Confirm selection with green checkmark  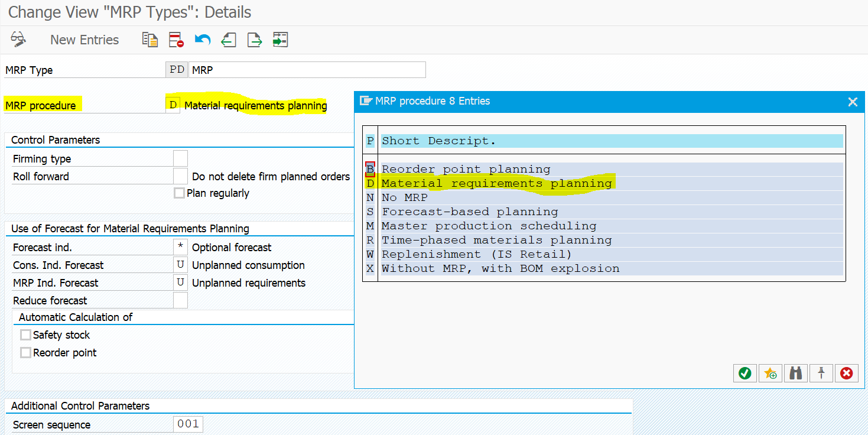pos(745,373)
